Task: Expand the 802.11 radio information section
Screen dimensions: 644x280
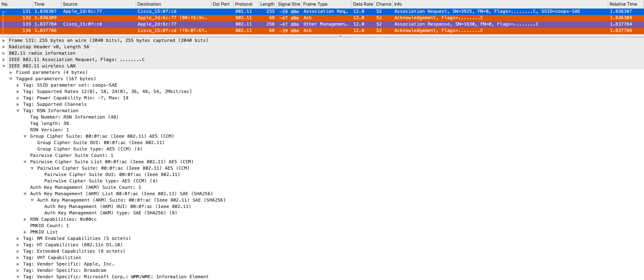Action: pos(4,53)
